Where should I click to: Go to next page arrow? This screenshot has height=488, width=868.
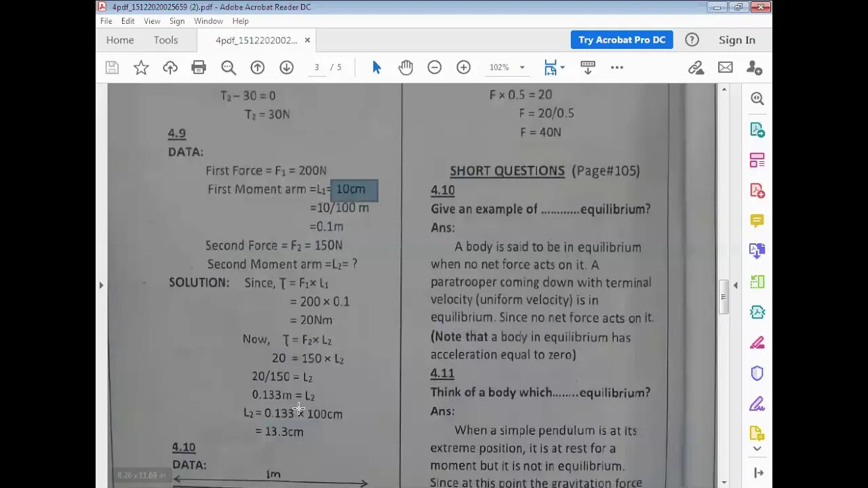(x=287, y=67)
